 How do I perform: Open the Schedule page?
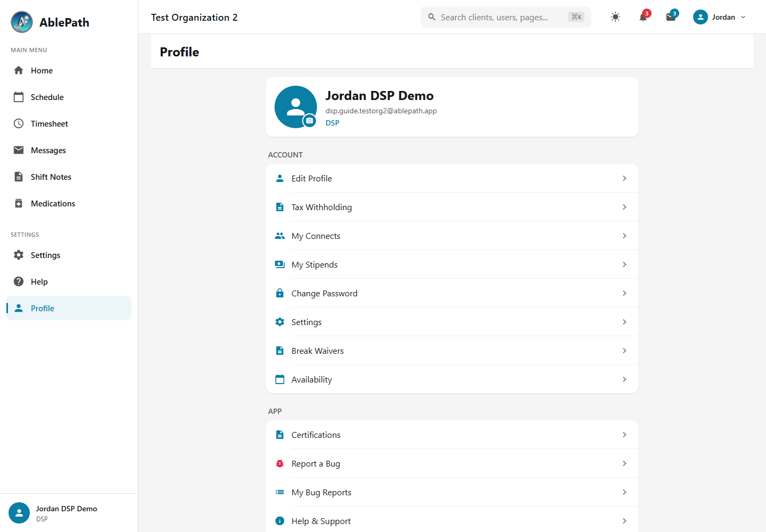69,97
